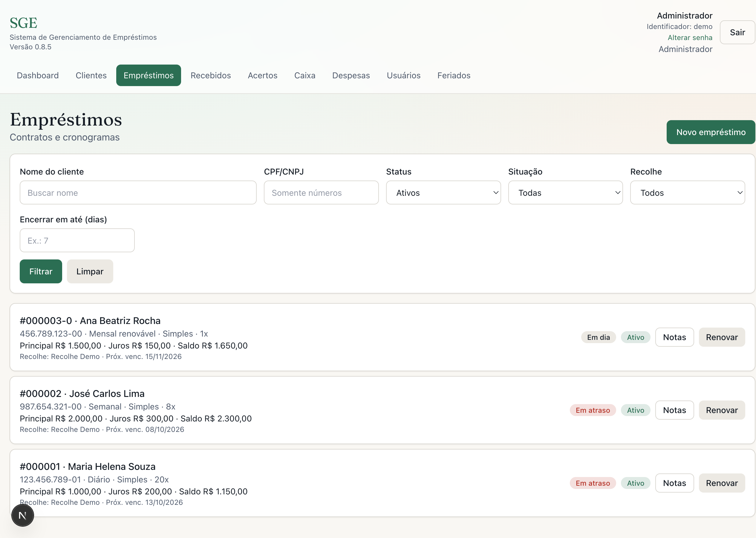The width and height of the screenshot is (756, 538).
Task: Open loan title #000002 · José Carlos Lima
Action: [82, 394]
